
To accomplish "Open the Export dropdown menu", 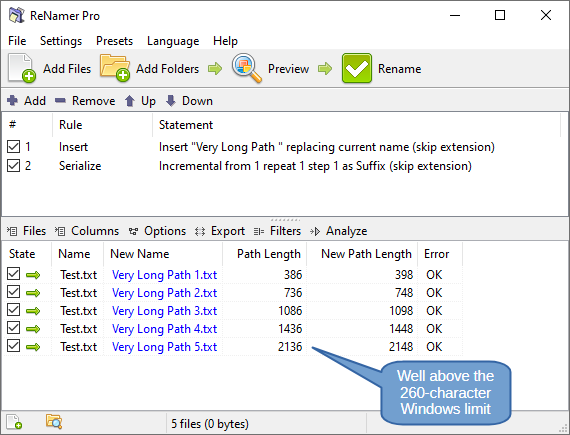I will pyautogui.click(x=220, y=231).
